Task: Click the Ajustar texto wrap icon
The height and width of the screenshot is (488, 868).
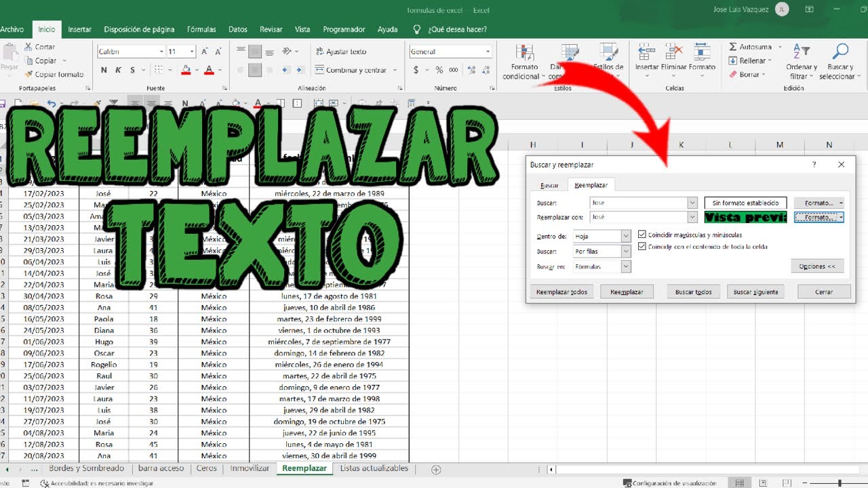Action: coord(319,52)
